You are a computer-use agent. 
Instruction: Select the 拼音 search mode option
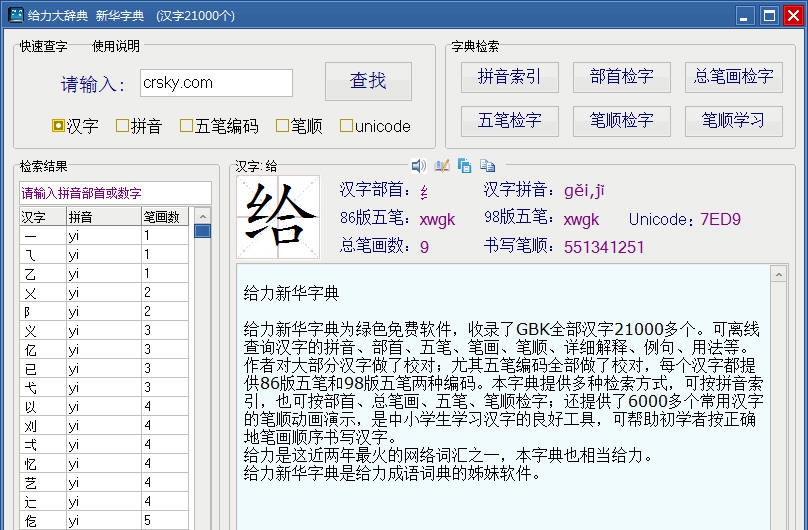(123, 126)
